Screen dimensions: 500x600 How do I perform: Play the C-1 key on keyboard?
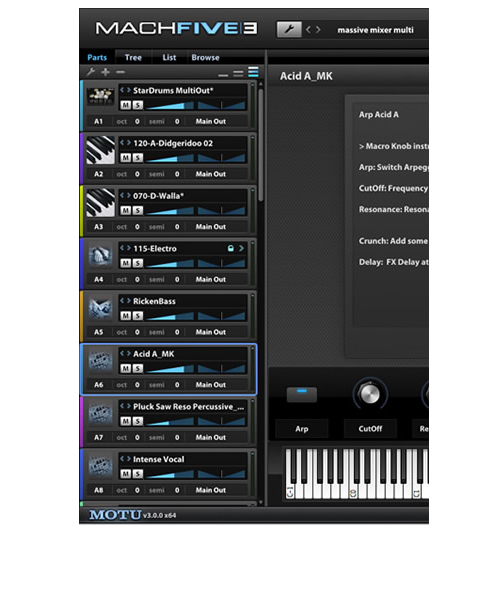pyautogui.click(x=290, y=493)
